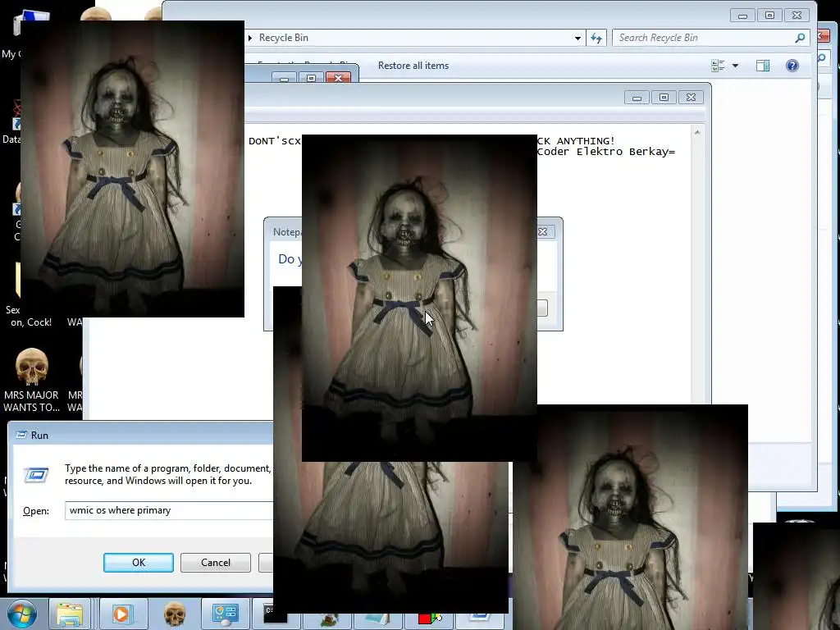Click Cancel in the Run dialog
The image size is (840, 630).
pos(216,563)
